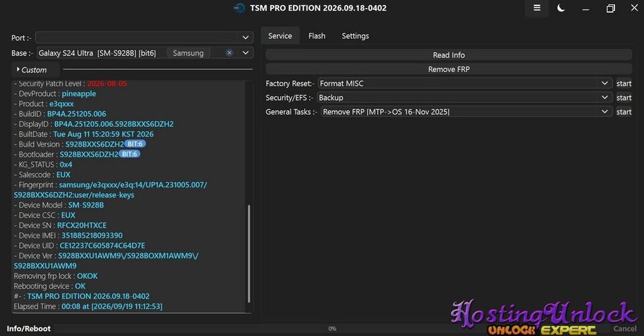Restore down the TSM Pro window
The width and height of the screenshot is (644, 336).
611,8
